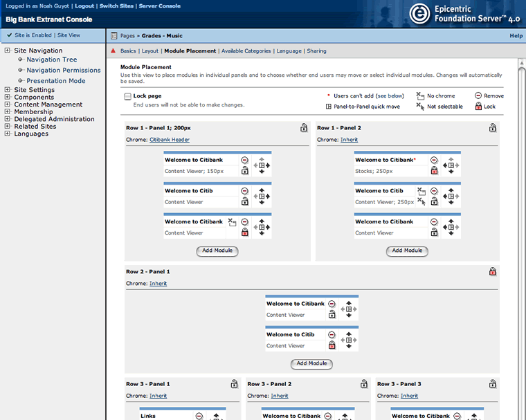The width and height of the screenshot is (526, 420).
Task: Remove the Links module in Row 3
Action: point(199,416)
